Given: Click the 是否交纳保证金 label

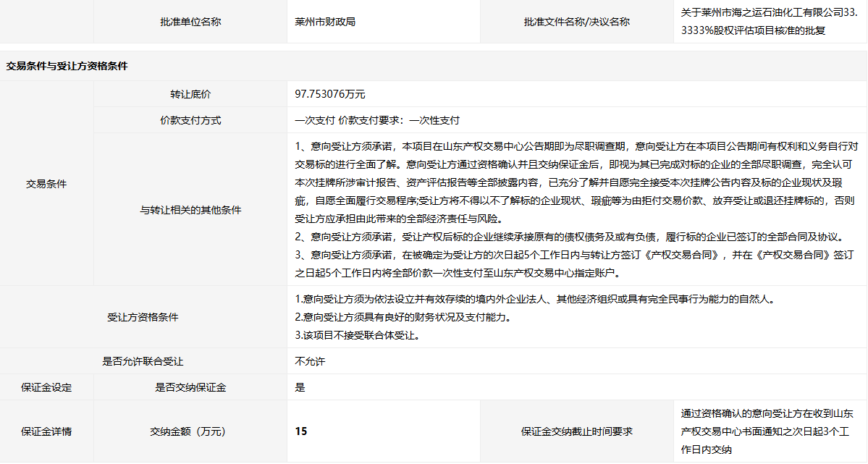Looking at the screenshot, I should (x=190, y=387).
